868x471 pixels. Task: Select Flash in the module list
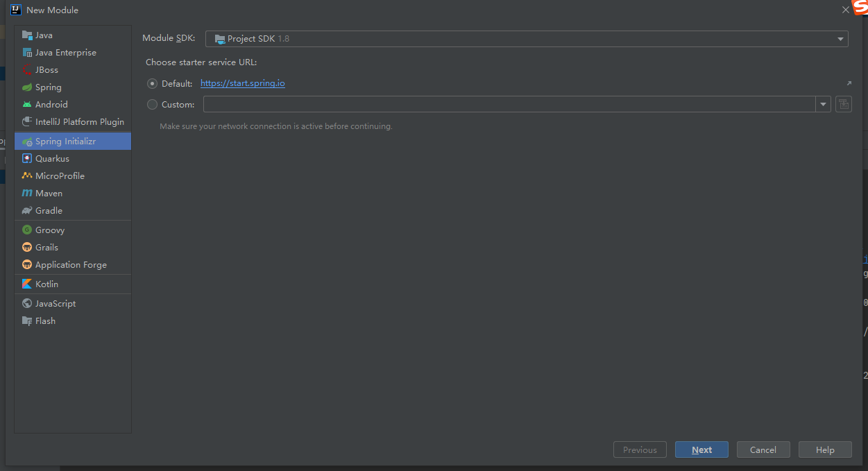click(73, 321)
